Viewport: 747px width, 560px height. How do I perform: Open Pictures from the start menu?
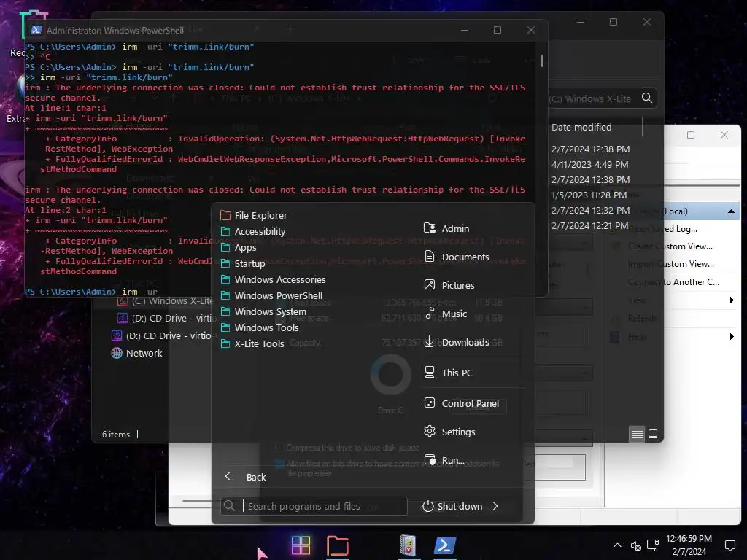[449, 285]
